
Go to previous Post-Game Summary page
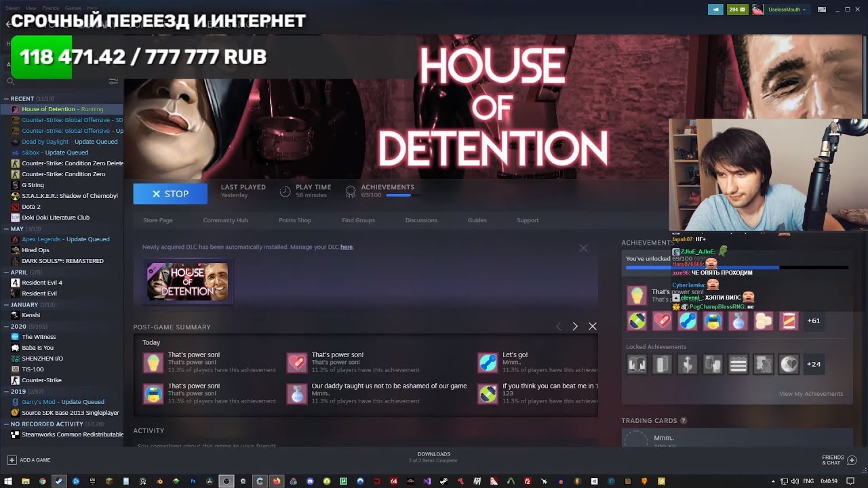[559, 326]
